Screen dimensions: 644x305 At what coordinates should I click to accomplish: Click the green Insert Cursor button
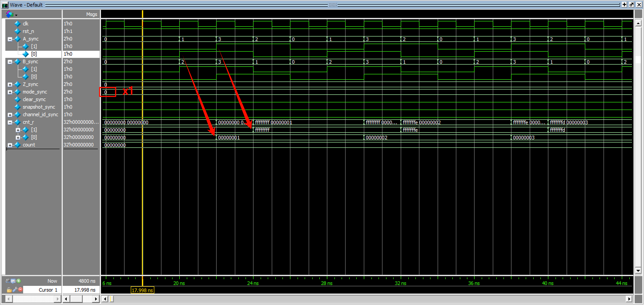19,281
